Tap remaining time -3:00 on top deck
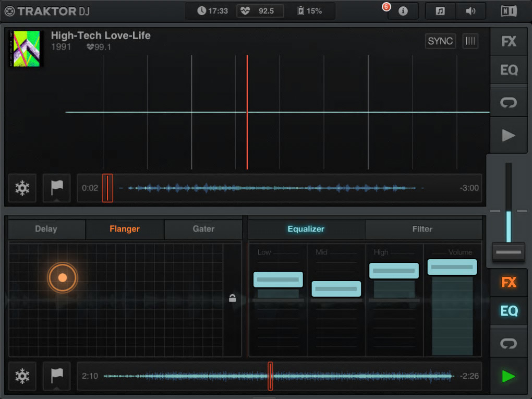This screenshot has width=532, height=399. click(469, 188)
